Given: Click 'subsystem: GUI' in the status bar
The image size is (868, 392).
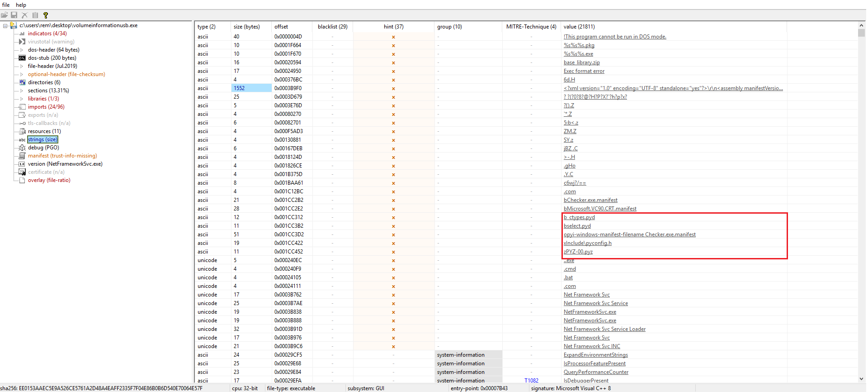Looking at the screenshot, I should click(x=366, y=388).
